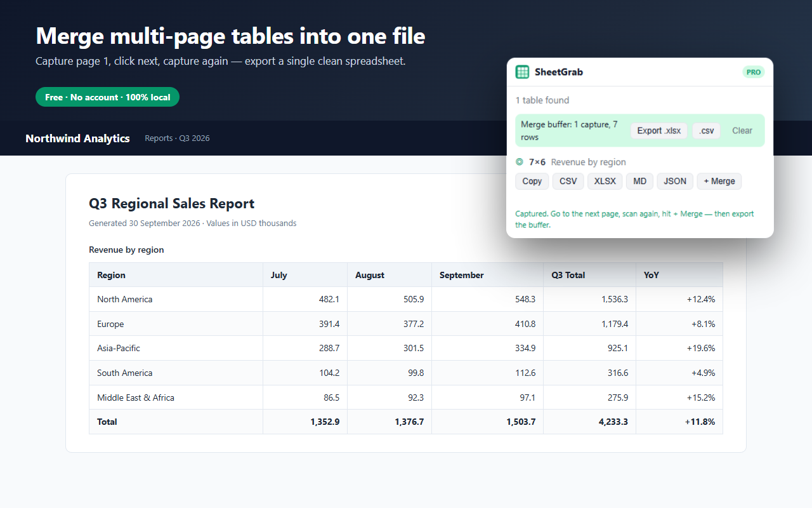This screenshot has width=812, height=508.
Task: Click the target icon beside 7×6
Action: pos(520,162)
